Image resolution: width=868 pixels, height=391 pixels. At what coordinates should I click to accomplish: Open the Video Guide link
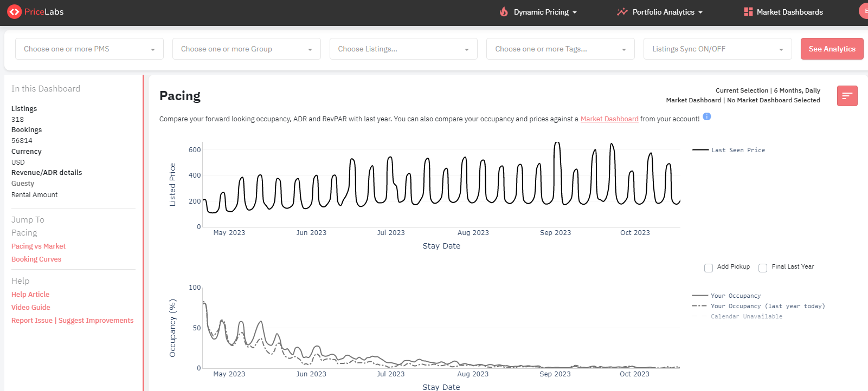[31, 307]
